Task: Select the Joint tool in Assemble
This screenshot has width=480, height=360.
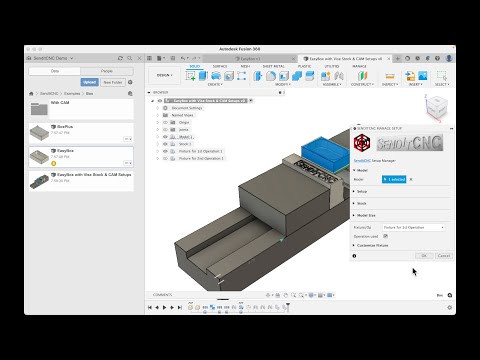Action: (x=339, y=76)
